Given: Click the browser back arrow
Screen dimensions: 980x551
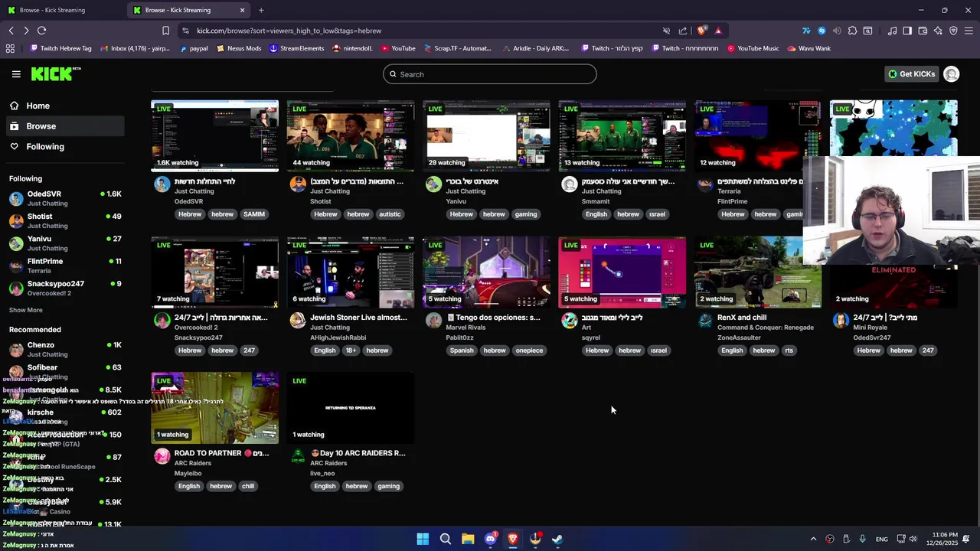Looking at the screenshot, I should pos(11,31).
